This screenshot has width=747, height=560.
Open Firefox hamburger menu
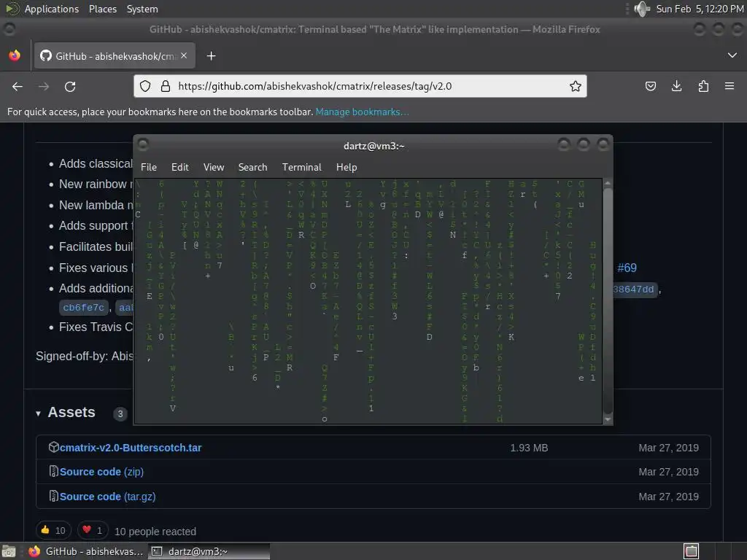(729, 86)
